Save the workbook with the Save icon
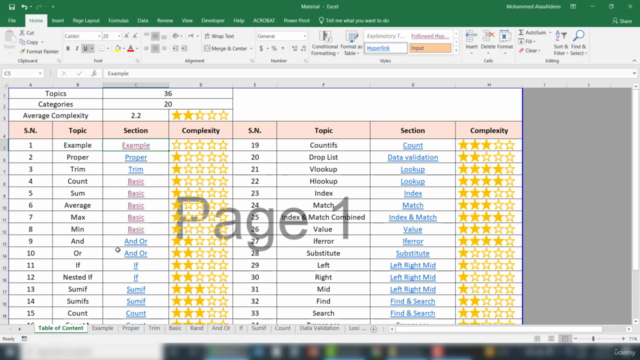The width and height of the screenshot is (640, 360). click(x=11, y=7)
